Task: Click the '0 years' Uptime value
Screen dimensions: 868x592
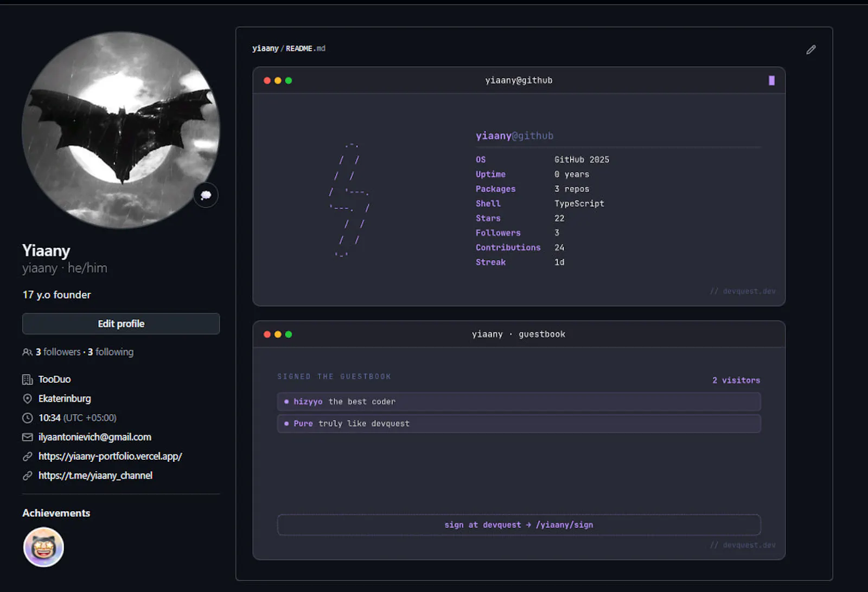Action: click(572, 174)
